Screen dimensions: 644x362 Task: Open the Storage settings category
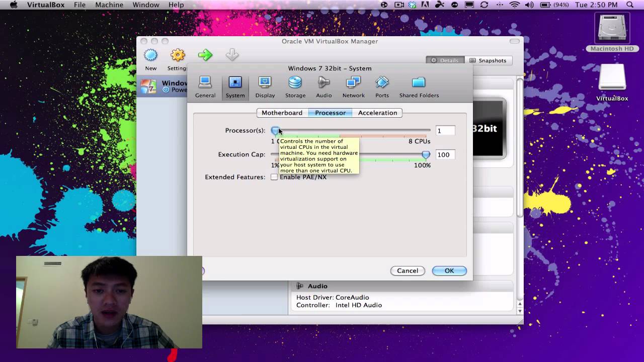pyautogui.click(x=295, y=87)
